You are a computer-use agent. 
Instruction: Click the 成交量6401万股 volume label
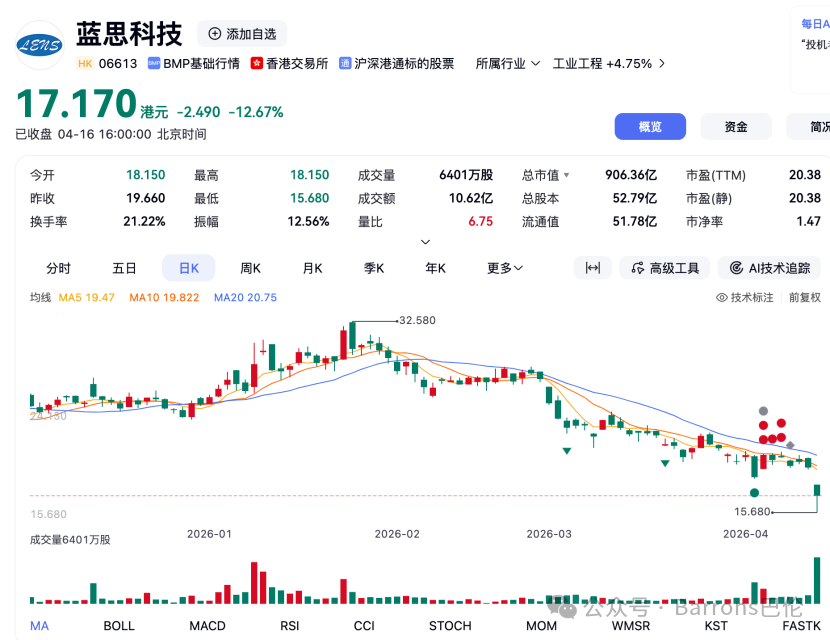[x=70, y=539]
